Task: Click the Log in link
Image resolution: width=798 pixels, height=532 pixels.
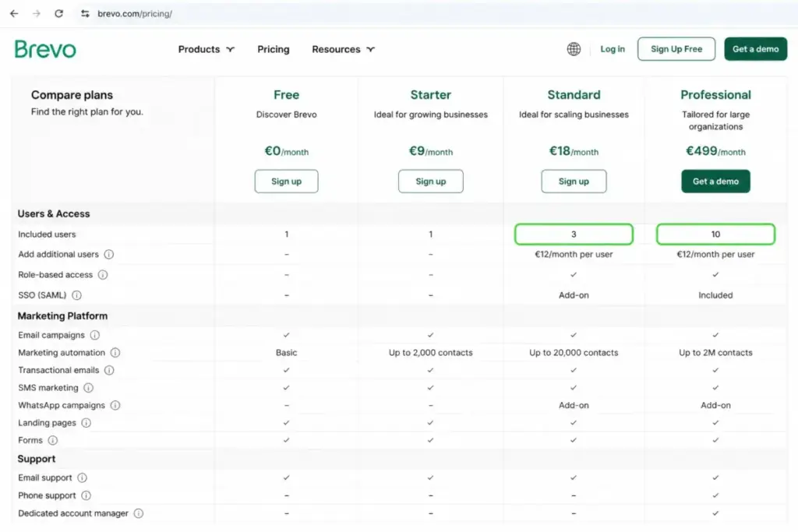Action: pyautogui.click(x=613, y=49)
